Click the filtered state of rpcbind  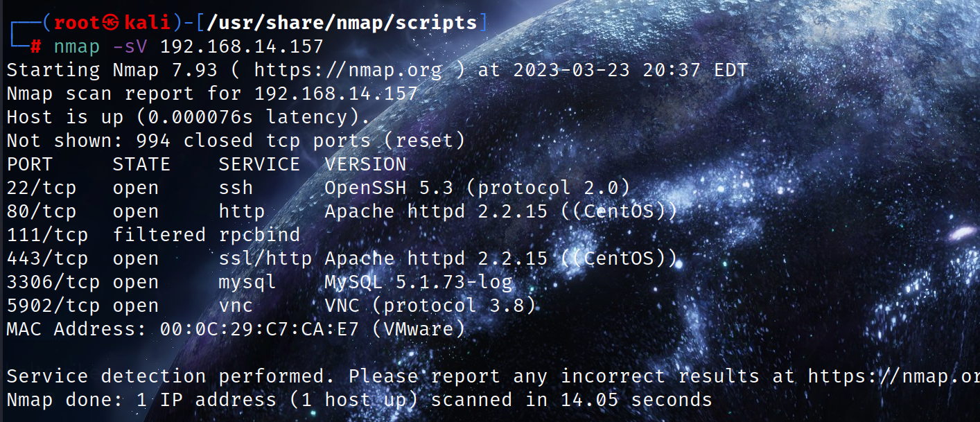tap(159, 235)
